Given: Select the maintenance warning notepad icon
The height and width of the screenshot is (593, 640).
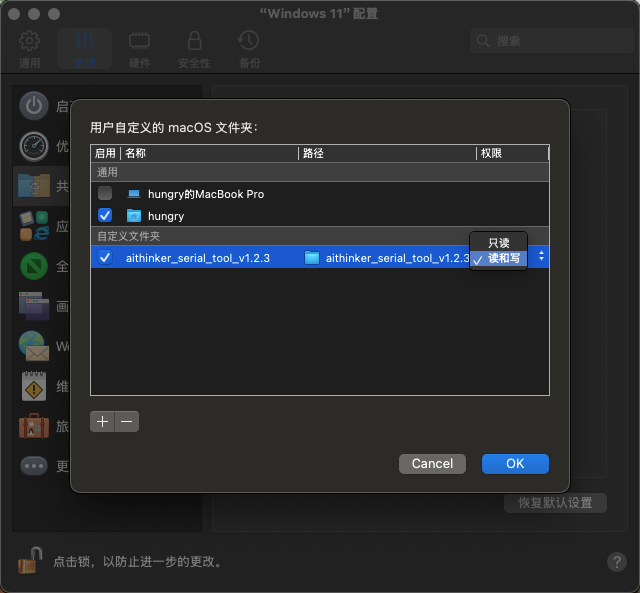Looking at the screenshot, I should pyautogui.click(x=34, y=386).
